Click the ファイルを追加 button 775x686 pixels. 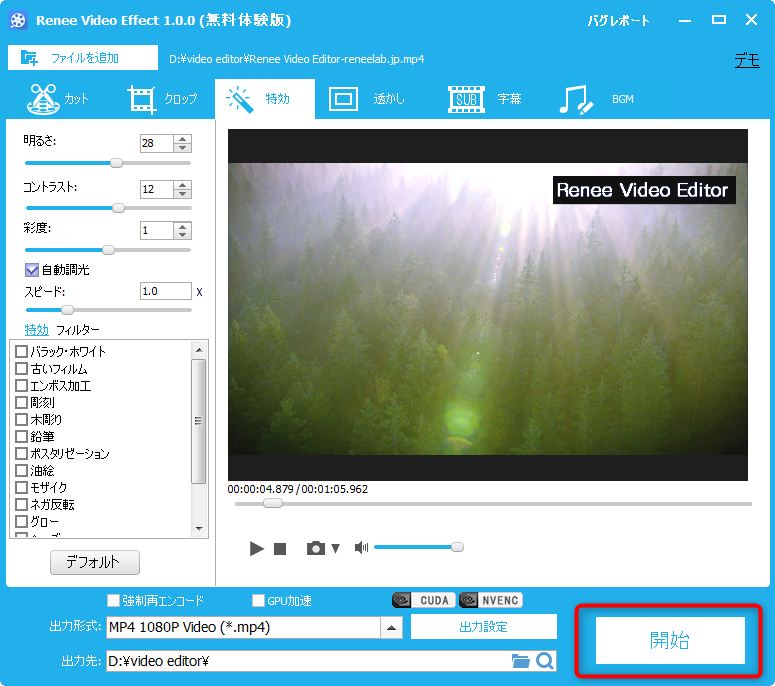83,58
